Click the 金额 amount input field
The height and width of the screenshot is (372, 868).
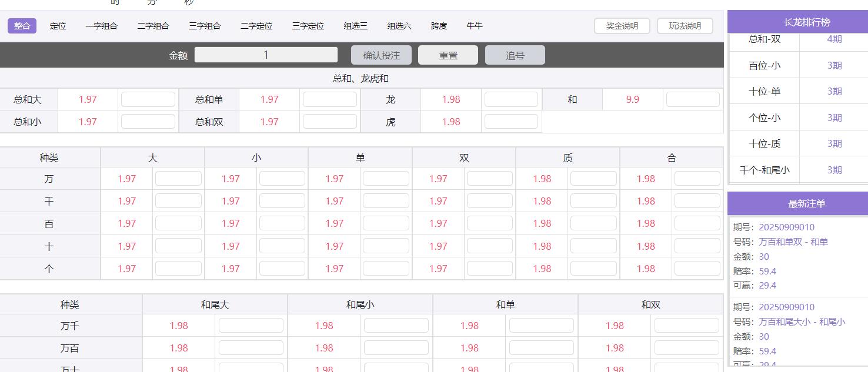[x=265, y=55]
